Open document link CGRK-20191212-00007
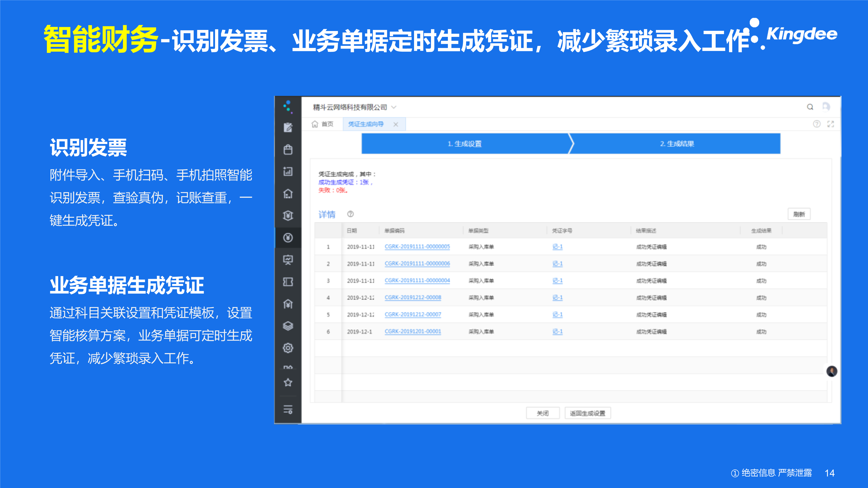 pos(413,314)
